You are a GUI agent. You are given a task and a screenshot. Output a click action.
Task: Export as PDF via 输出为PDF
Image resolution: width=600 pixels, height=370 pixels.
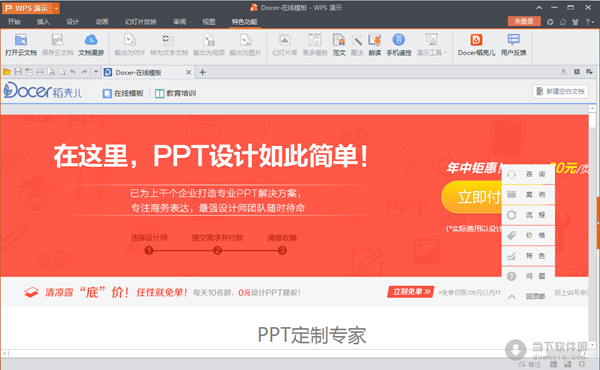click(130, 45)
